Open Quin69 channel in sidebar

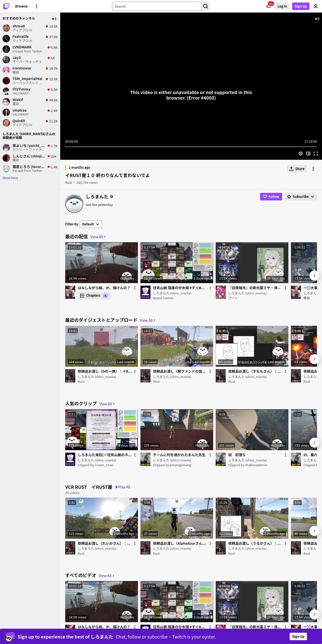point(30,123)
